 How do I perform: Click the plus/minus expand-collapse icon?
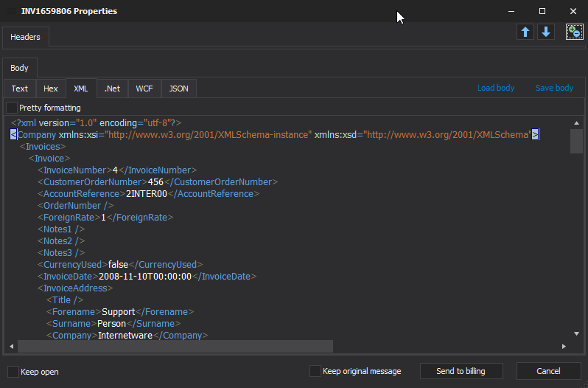574,32
